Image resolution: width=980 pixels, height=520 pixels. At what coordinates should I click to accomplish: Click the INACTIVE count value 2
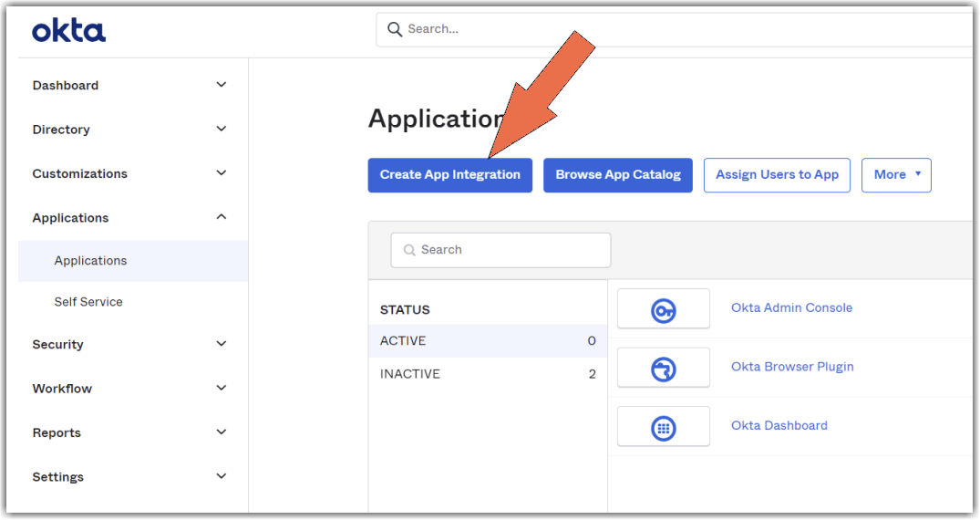592,374
